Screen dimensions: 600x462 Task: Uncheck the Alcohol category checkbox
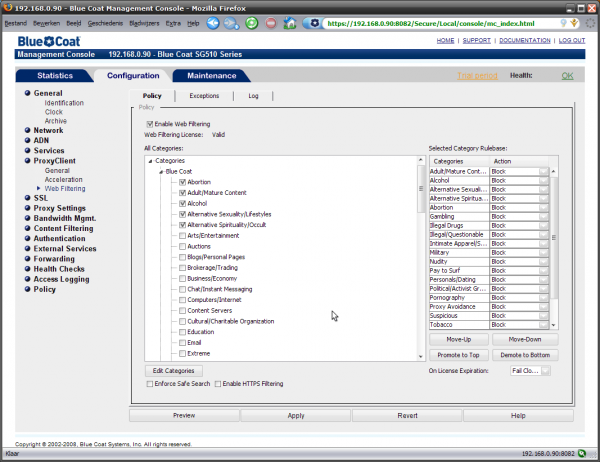[183, 204]
